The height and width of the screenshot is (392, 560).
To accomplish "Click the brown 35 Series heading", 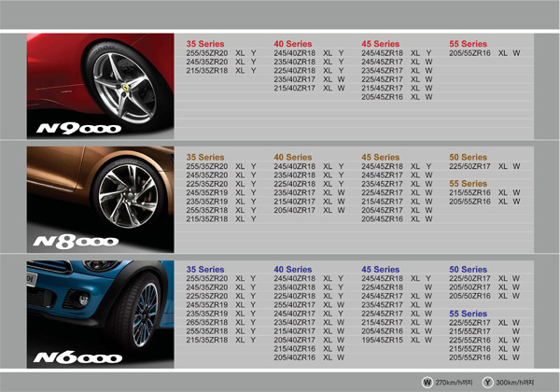I will tap(205, 157).
